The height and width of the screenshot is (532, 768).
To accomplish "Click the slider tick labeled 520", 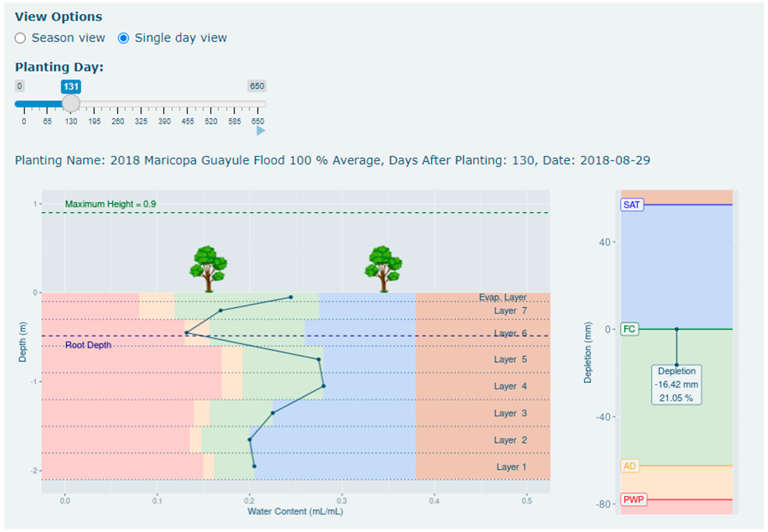I will [211, 121].
